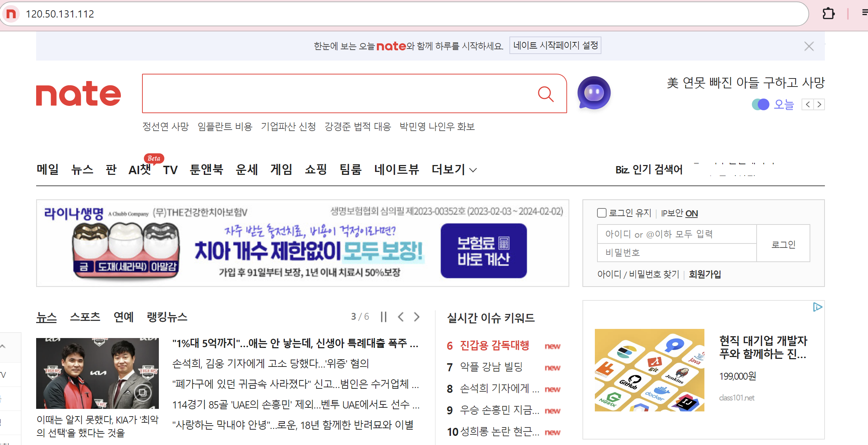Click the nate logo
This screenshot has height=445, width=868.
(x=79, y=94)
